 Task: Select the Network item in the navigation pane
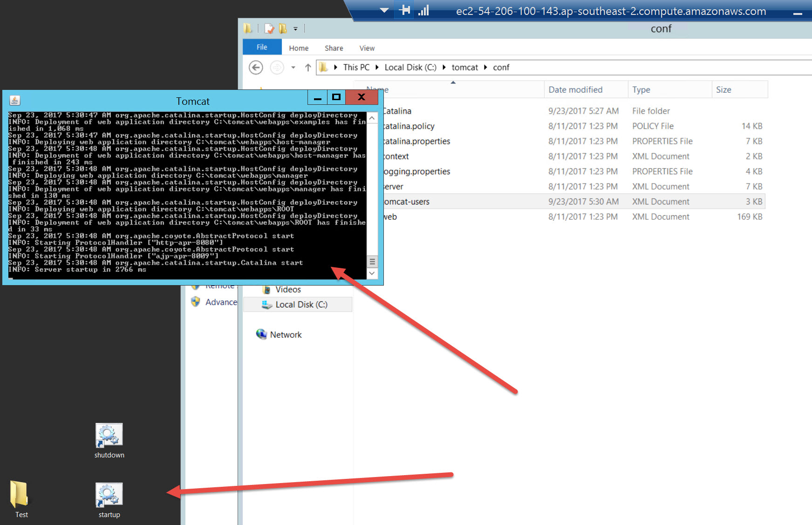coord(286,334)
